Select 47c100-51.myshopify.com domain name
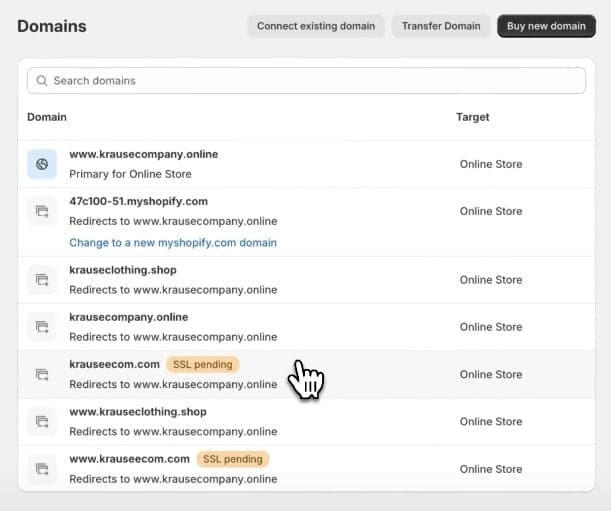The width and height of the screenshot is (611, 511). [138, 202]
